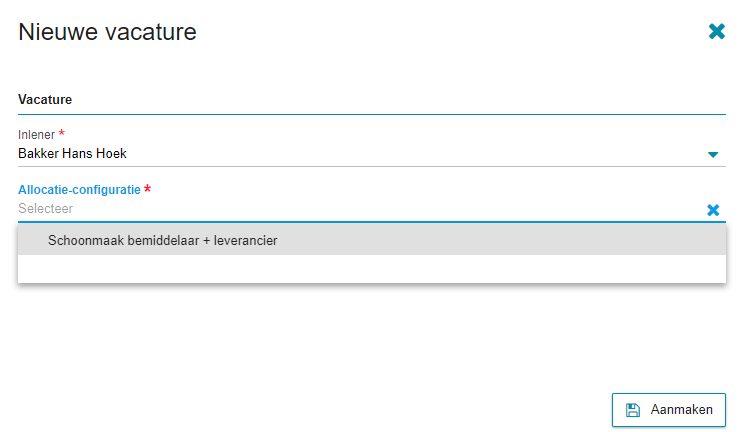Click the Allocatie-configuratie label
The height and width of the screenshot is (432, 746).
pyautogui.click(x=79, y=189)
